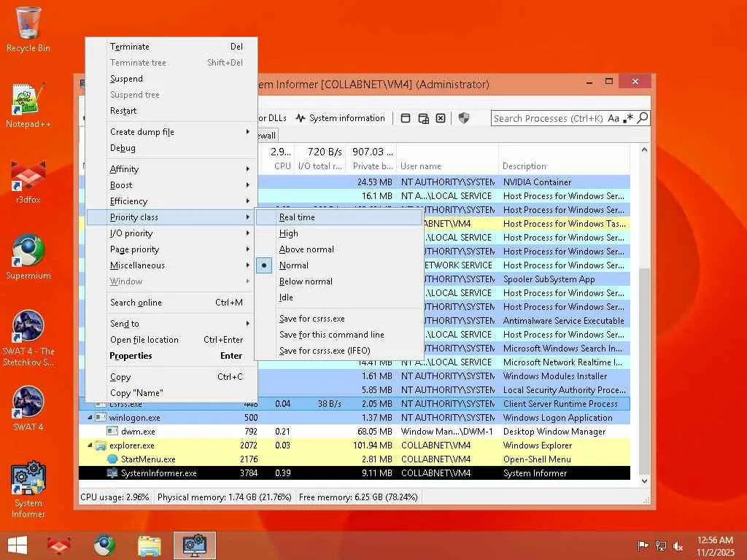
Task: Click System Informer taskbar button
Action: pyautogui.click(x=194, y=545)
